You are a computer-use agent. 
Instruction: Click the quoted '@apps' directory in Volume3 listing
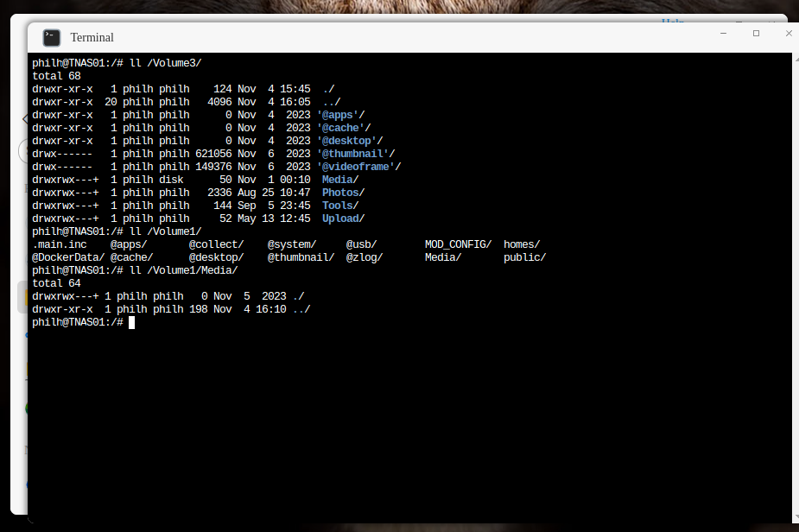pyautogui.click(x=340, y=115)
